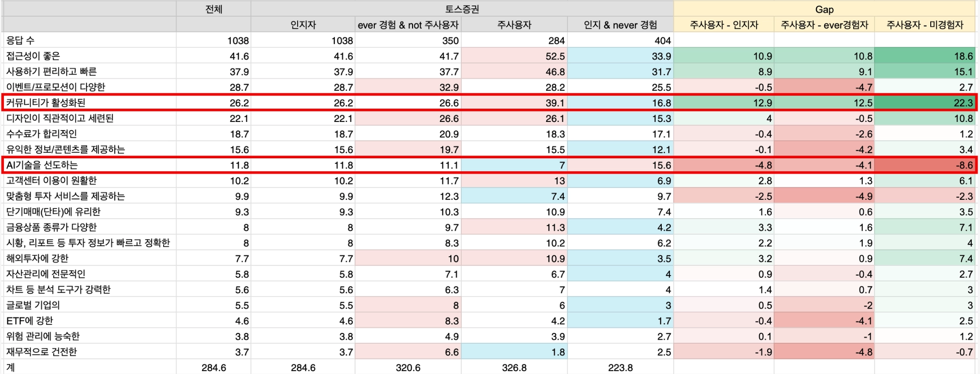Click the 7.4 Gap cell in 해외투자에 강한 row

925,258
